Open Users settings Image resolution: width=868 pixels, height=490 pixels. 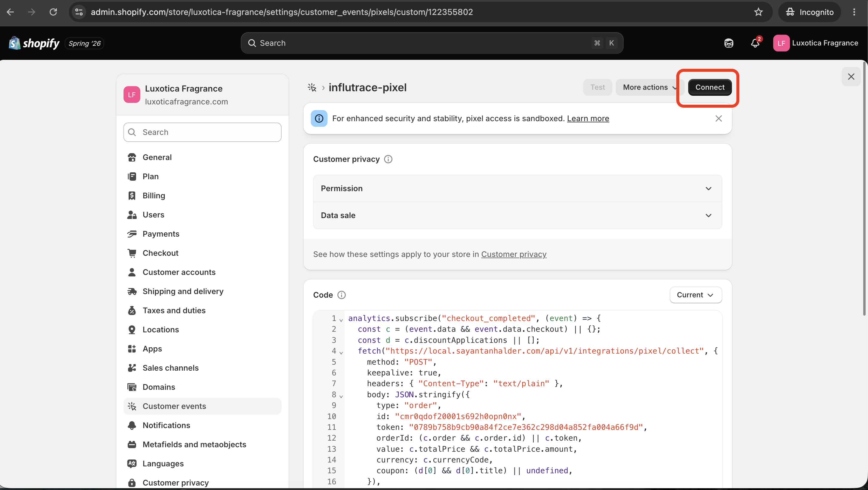pyautogui.click(x=202, y=215)
